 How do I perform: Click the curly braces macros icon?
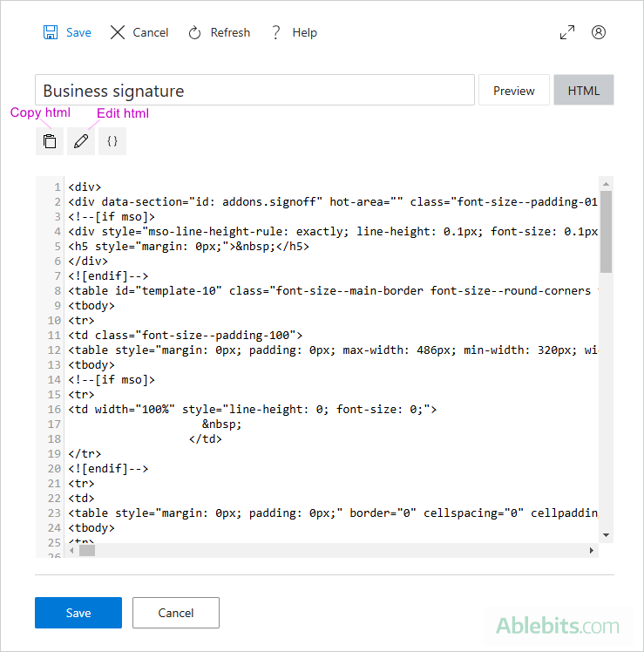pyautogui.click(x=112, y=141)
